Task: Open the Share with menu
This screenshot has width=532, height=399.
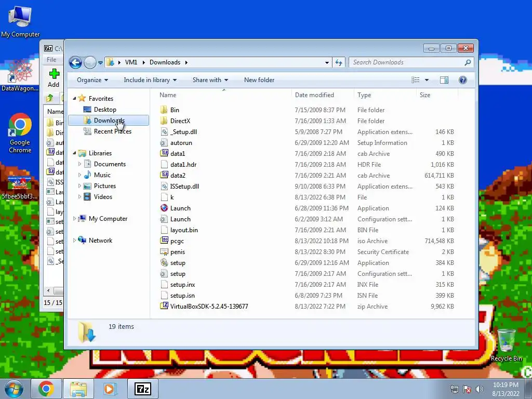Action: [210, 80]
